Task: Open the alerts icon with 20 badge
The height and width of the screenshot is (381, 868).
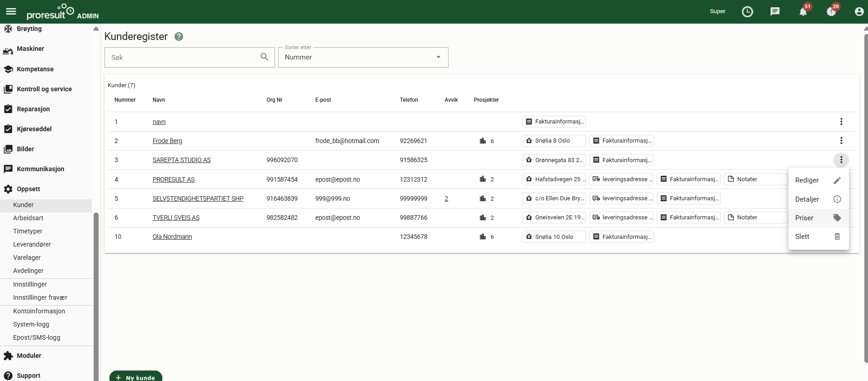Action: (x=831, y=11)
